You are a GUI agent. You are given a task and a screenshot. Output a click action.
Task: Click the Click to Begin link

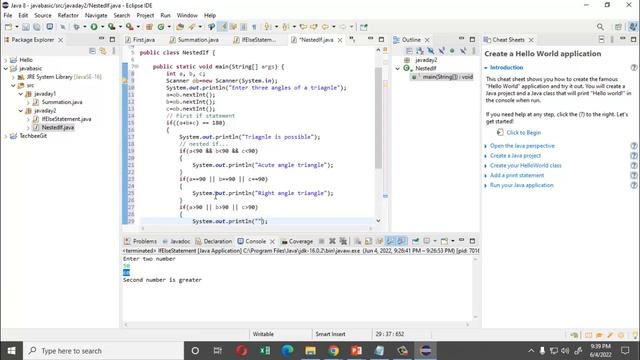[523, 133]
